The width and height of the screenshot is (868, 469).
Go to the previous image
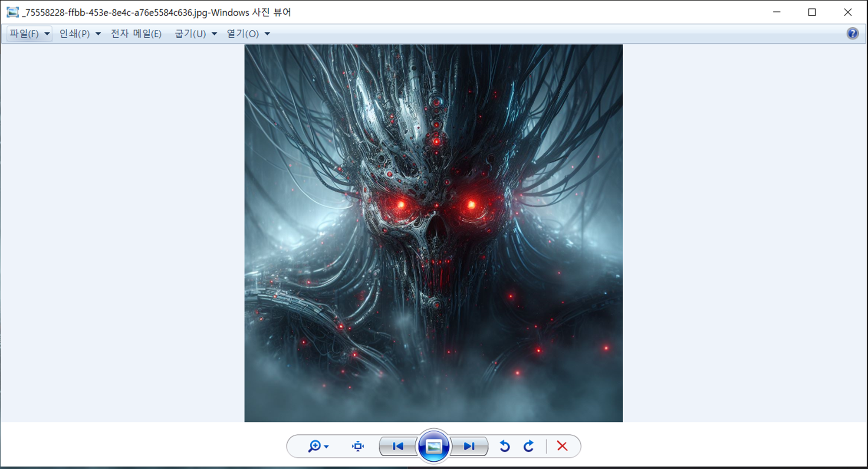[x=398, y=446]
